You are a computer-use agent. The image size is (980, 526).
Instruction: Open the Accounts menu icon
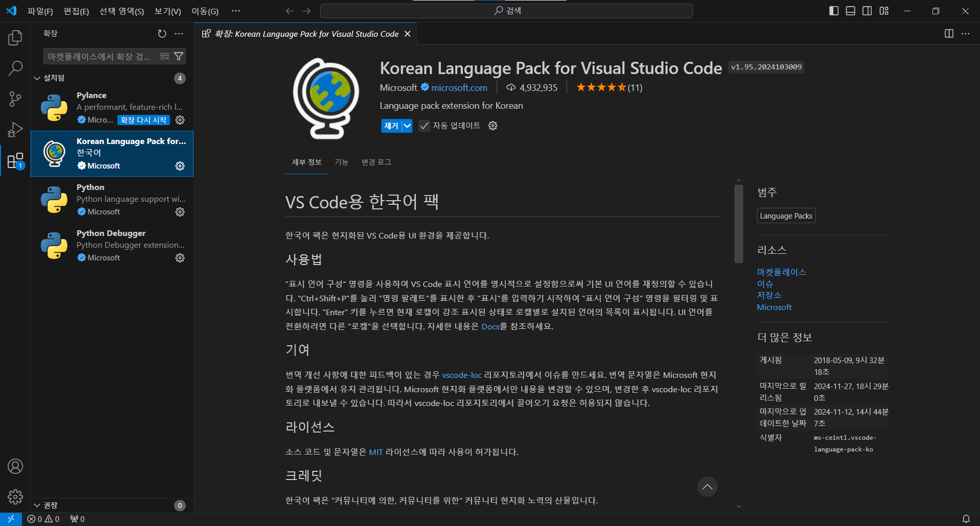15,466
